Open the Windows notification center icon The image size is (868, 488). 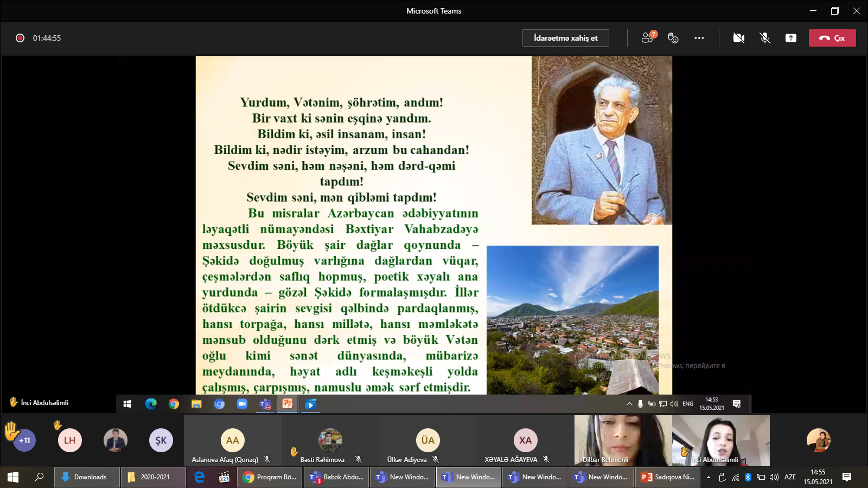click(x=846, y=477)
